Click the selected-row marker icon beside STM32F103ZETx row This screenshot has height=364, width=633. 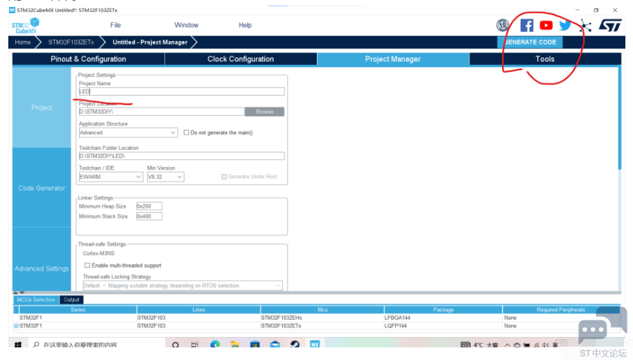click(16, 326)
